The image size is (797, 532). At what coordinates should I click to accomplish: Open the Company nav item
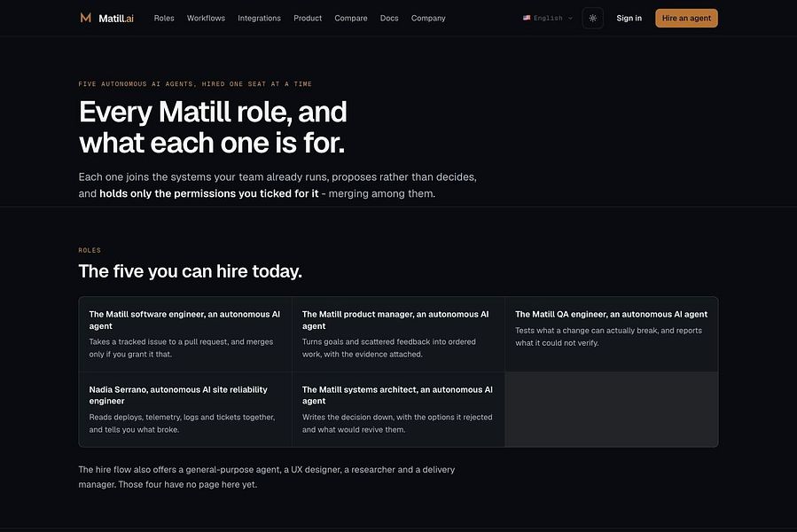tap(428, 19)
